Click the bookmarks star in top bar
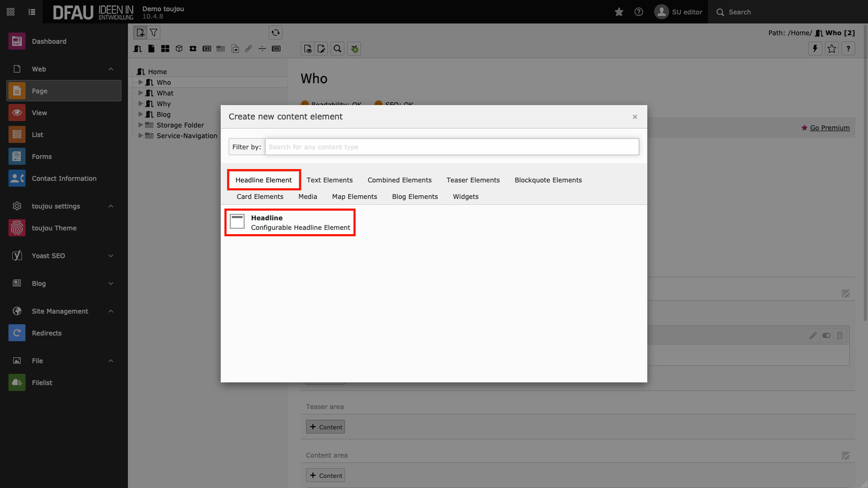 [x=619, y=12]
